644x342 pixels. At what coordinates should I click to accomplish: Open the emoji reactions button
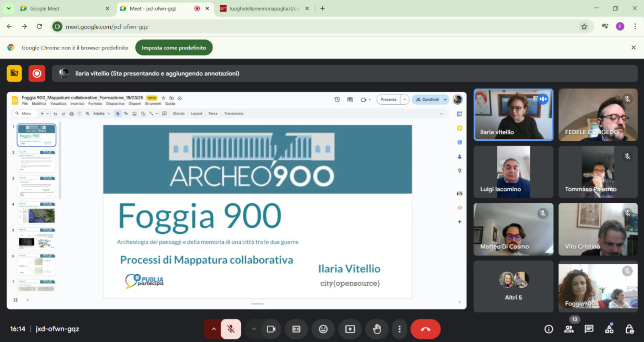[x=323, y=329]
